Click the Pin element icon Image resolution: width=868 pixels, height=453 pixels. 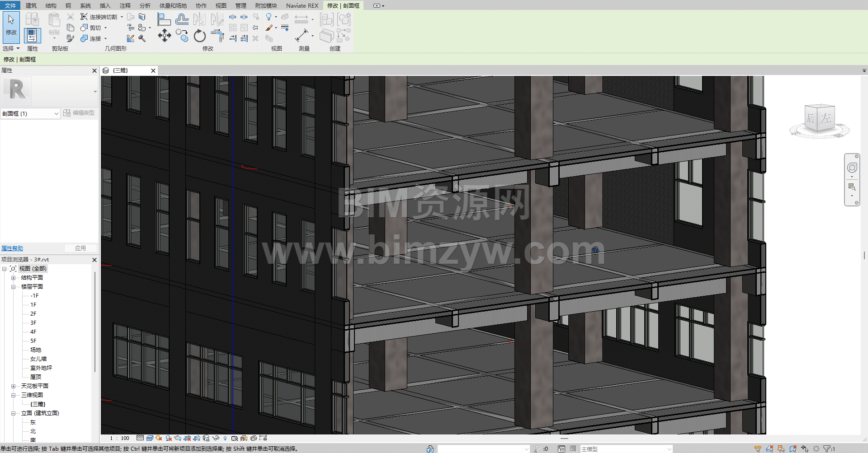tap(255, 28)
